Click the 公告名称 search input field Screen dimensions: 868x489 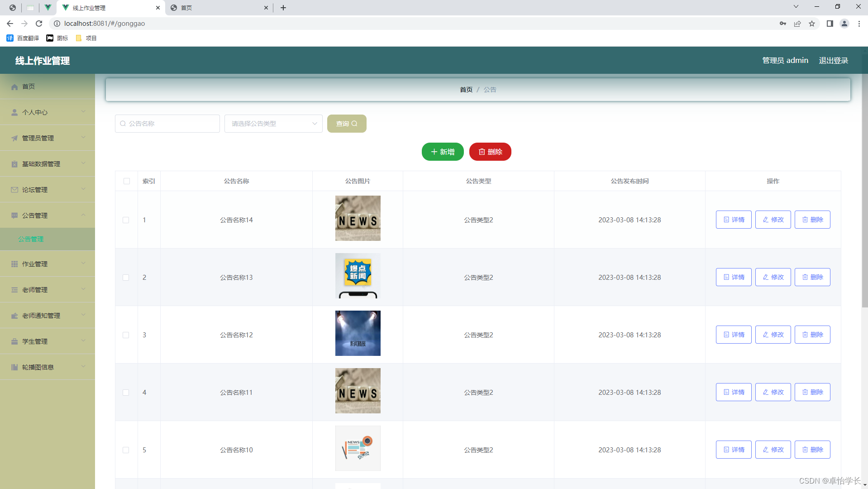pyautogui.click(x=167, y=124)
